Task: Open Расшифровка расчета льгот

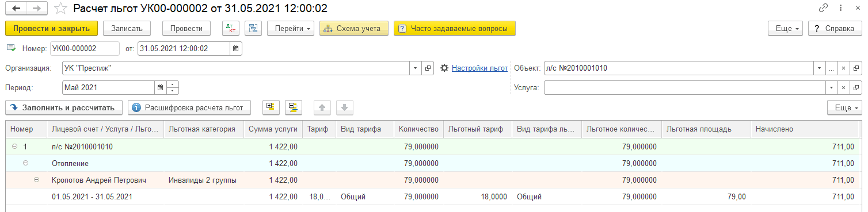Action: (x=189, y=107)
